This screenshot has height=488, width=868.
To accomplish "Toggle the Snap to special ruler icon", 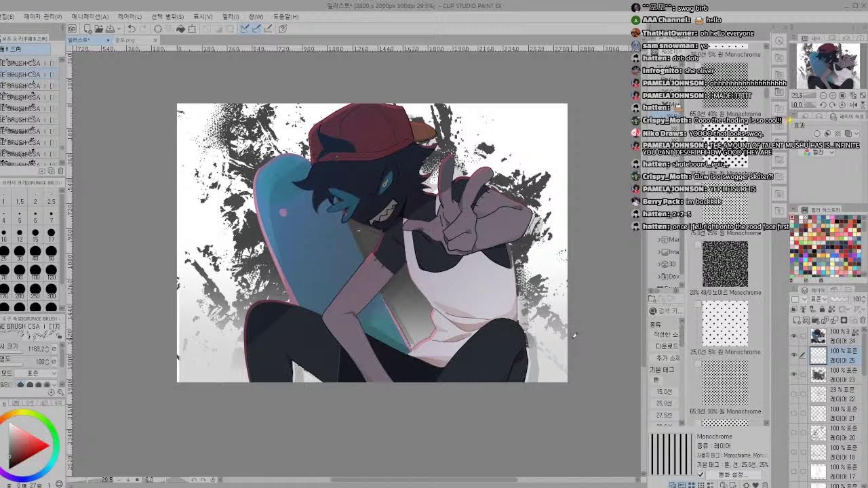I will (256, 29).
